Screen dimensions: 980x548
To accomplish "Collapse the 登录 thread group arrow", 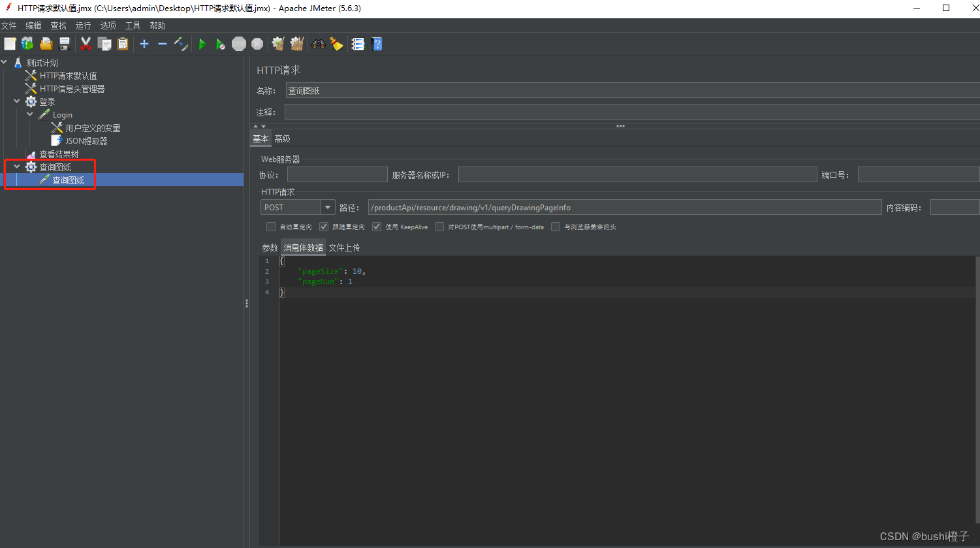I will [17, 101].
